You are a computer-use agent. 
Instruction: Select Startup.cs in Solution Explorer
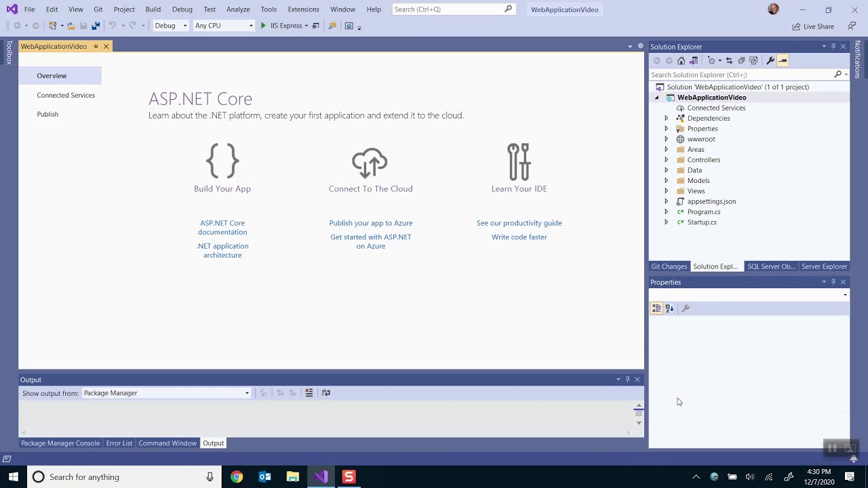point(701,222)
